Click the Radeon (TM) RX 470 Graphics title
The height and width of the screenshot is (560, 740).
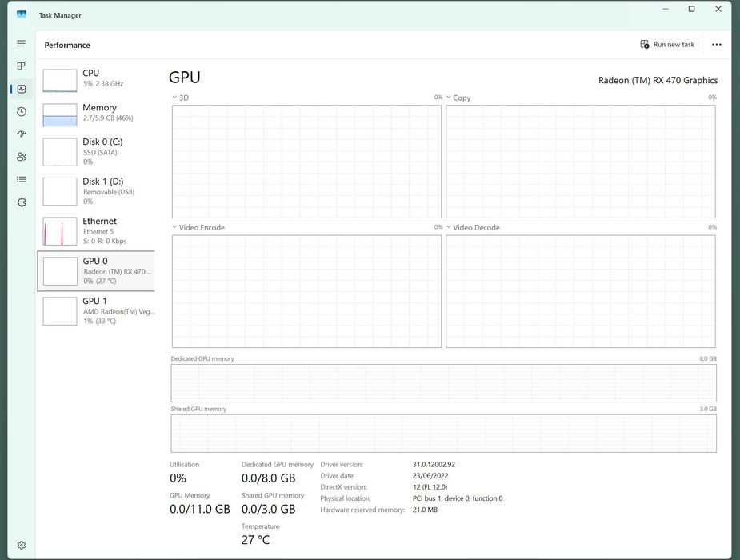658,80
